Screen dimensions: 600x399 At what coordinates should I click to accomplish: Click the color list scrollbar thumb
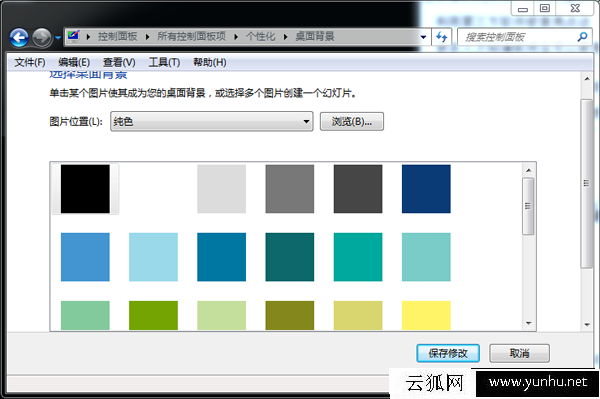(528, 206)
